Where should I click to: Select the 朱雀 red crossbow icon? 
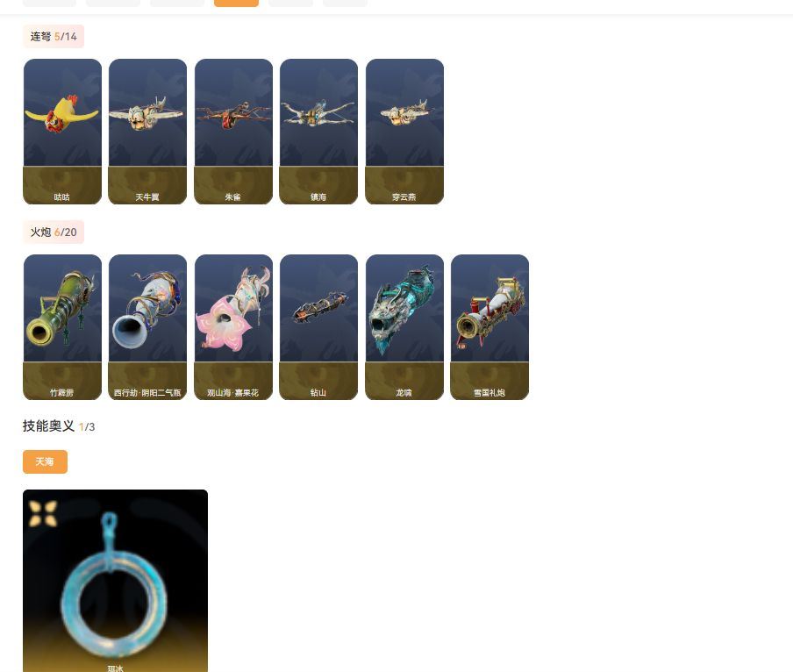coord(233,132)
